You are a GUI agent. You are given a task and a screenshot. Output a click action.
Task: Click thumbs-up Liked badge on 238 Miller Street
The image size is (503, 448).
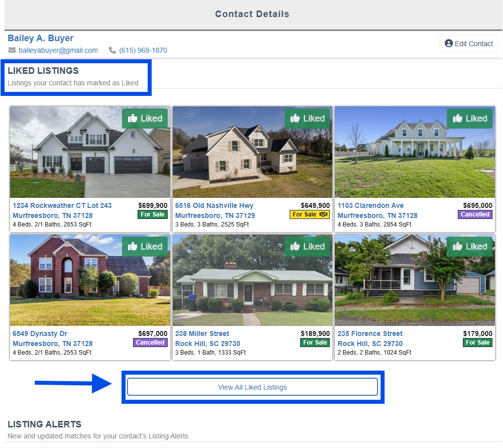point(307,247)
